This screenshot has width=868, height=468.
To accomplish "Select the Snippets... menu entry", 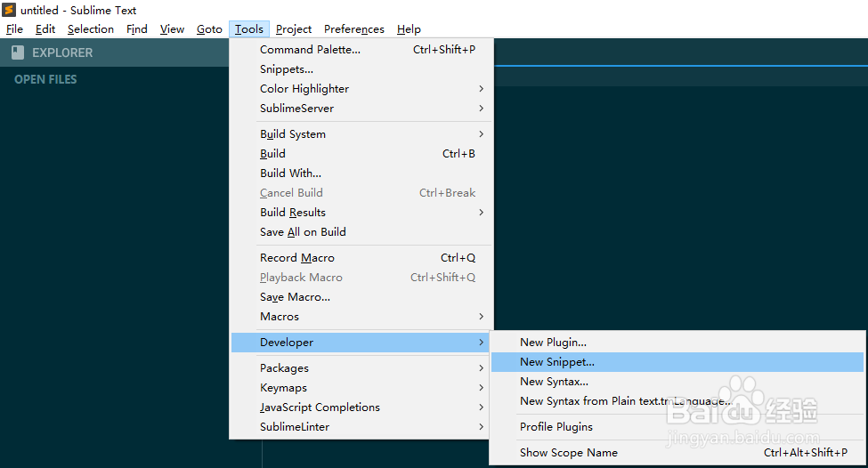I will tap(361, 69).
